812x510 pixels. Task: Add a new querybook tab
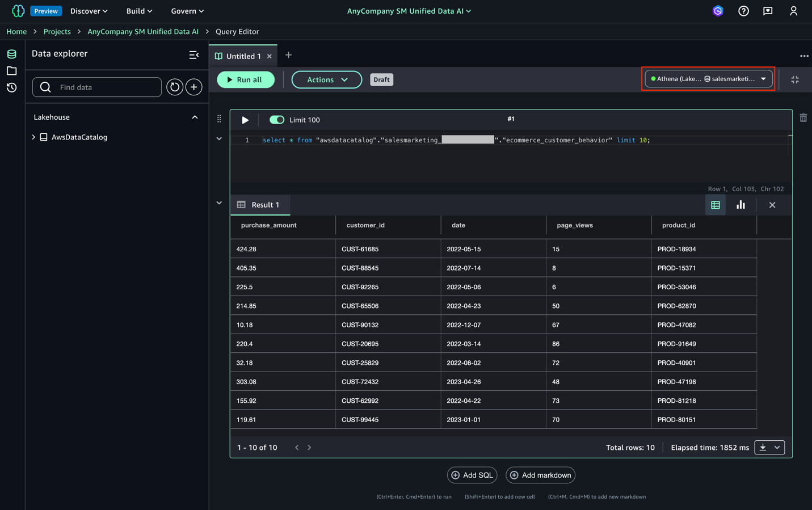coord(288,55)
